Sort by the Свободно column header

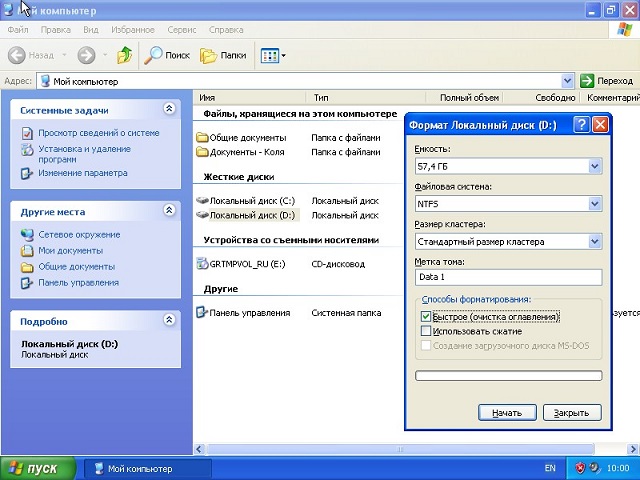click(542, 98)
